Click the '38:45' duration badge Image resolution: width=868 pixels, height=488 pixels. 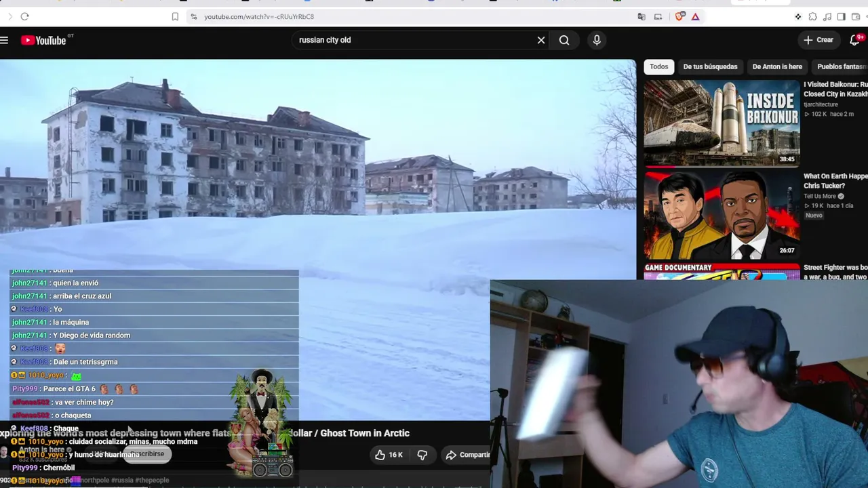[787, 159]
